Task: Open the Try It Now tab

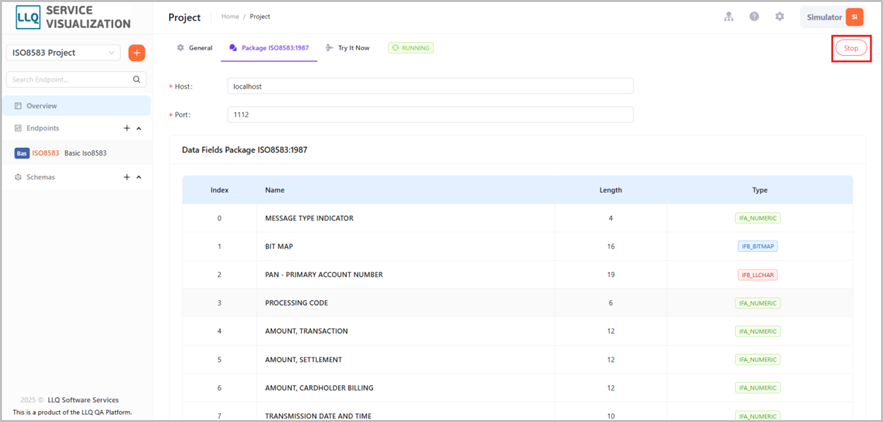Action: [348, 48]
